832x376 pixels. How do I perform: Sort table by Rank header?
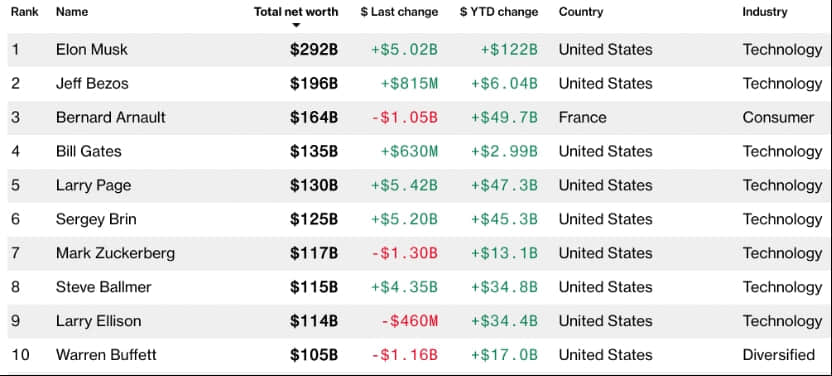click(x=24, y=12)
